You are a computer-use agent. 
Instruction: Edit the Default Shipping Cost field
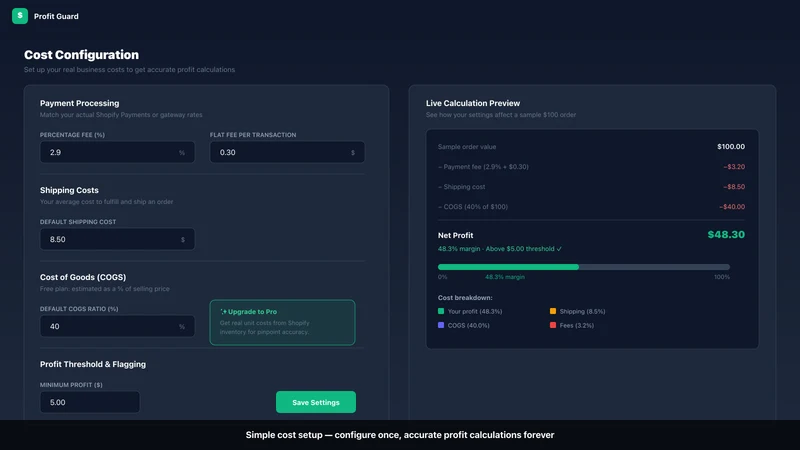117,239
